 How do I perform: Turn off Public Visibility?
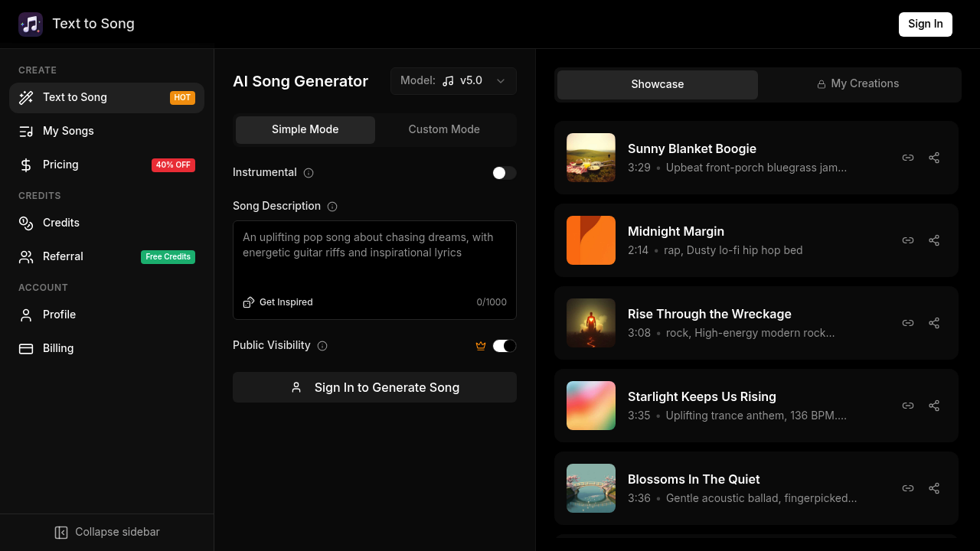[x=505, y=345]
